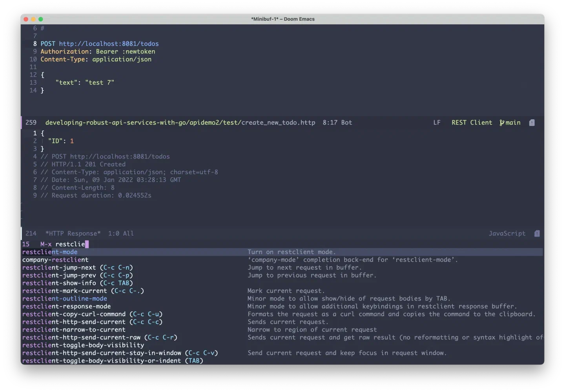Click the 'Mark current request.' description
The width and height of the screenshot is (565, 392).
286,291
